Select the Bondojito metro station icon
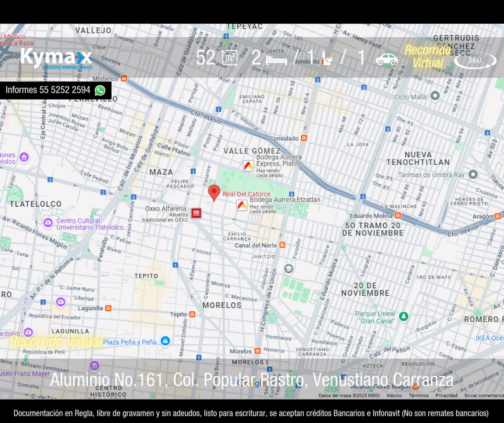Image resolution: width=504 pixels, height=423 pixels. pyautogui.click(x=324, y=61)
